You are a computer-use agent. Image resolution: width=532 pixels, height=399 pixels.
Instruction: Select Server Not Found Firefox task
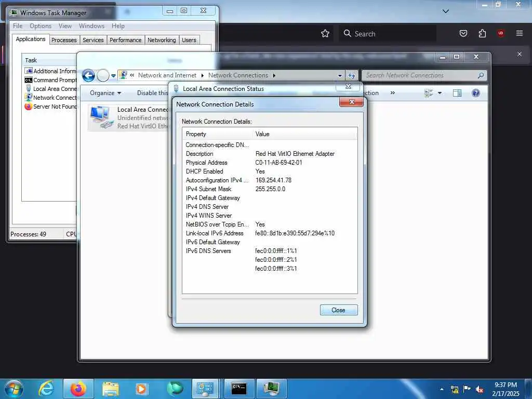click(50, 107)
